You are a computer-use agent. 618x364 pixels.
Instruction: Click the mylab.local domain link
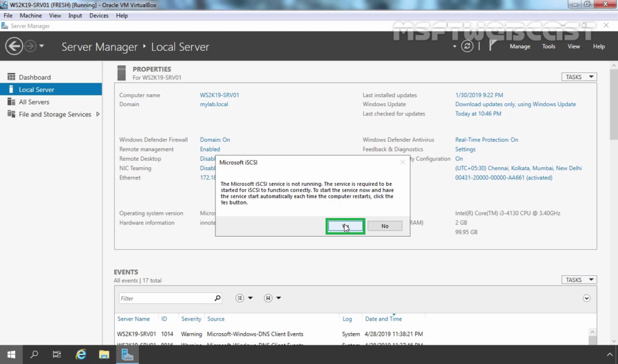tap(214, 104)
